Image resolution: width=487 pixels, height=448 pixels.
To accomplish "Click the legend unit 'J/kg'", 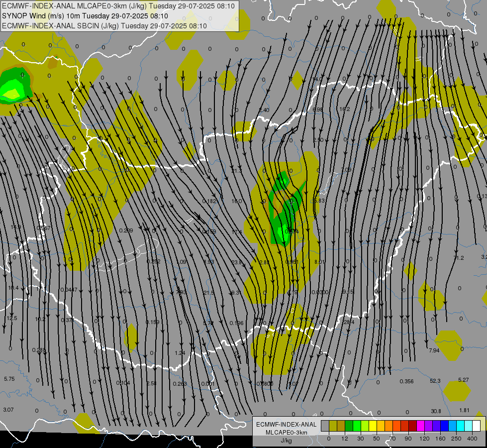I will tap(286, 441).
